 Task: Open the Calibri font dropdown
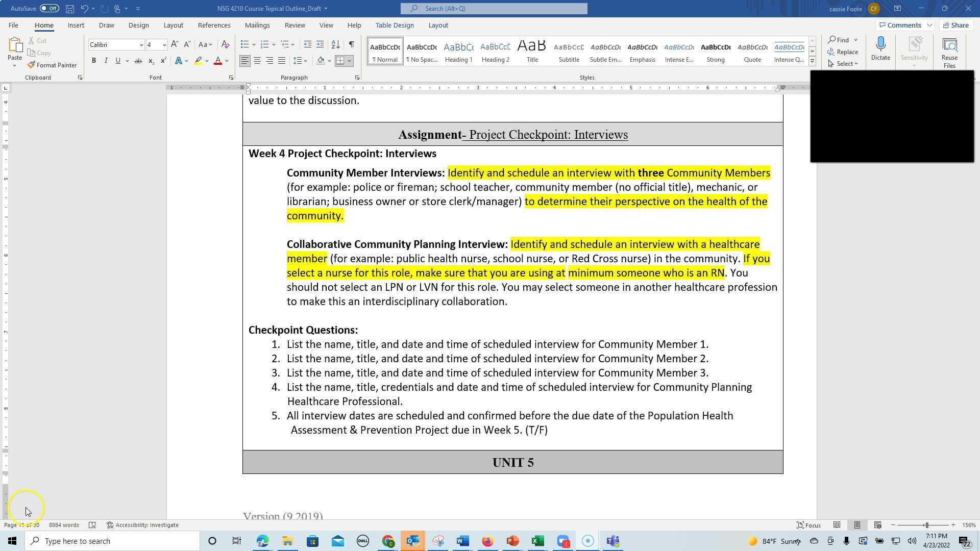coord(141,44)
